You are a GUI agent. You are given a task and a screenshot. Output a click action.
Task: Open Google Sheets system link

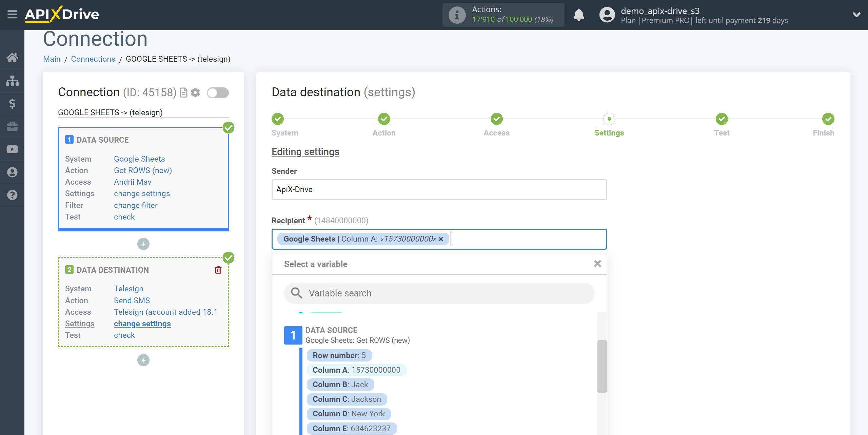139,159
